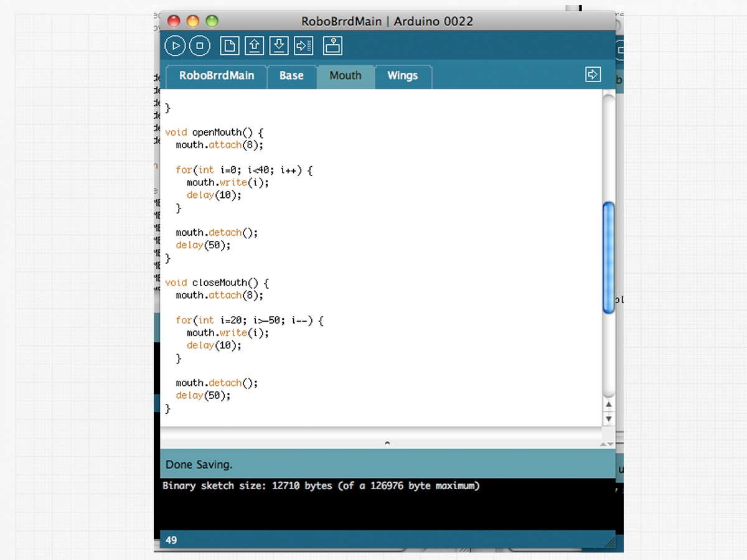Click mouth.detach() in closeMouth function
This screenshot has width=747, height=560.
[x=217, y=383]
